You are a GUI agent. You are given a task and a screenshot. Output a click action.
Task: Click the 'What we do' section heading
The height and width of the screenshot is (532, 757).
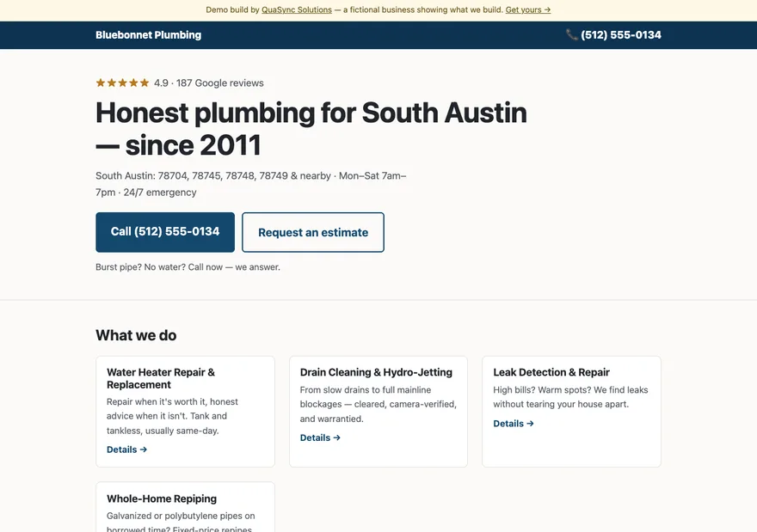coord(136,335)
